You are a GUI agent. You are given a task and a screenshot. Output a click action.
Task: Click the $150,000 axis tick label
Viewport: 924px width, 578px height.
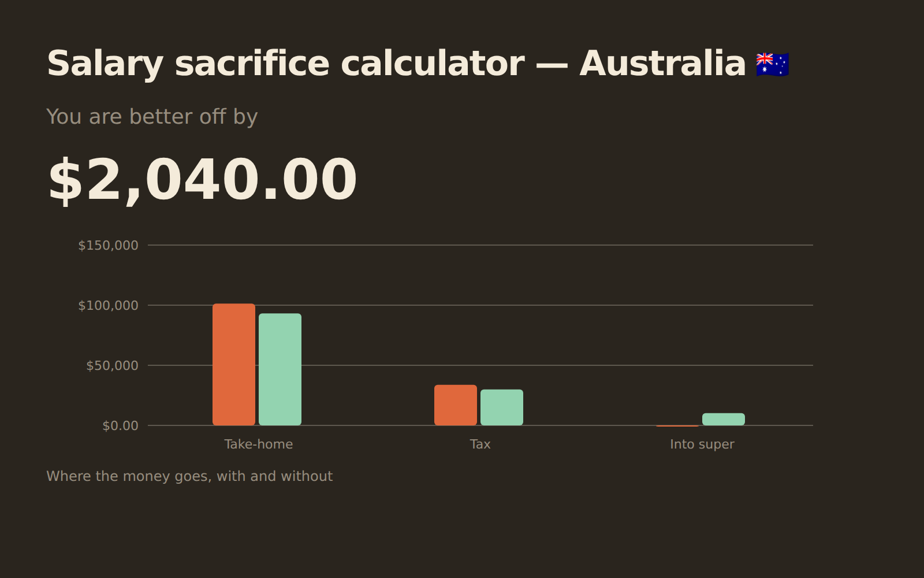109,245
